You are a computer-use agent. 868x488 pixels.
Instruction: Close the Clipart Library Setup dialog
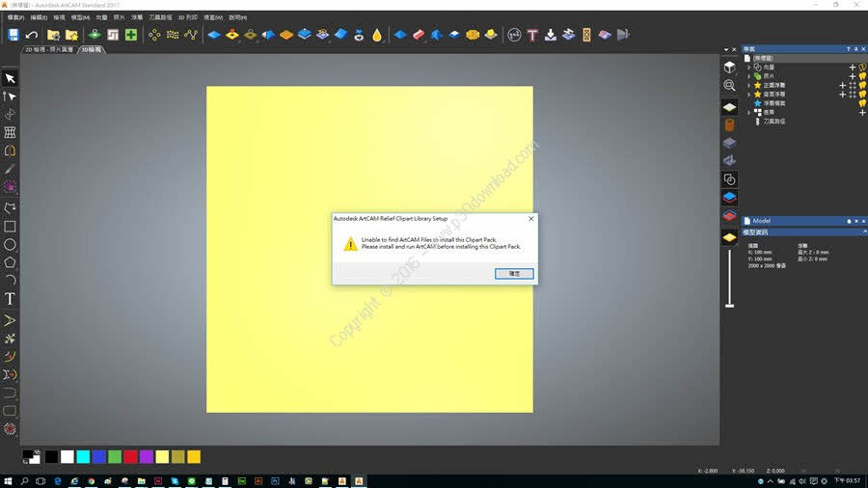tap(530, 219)
